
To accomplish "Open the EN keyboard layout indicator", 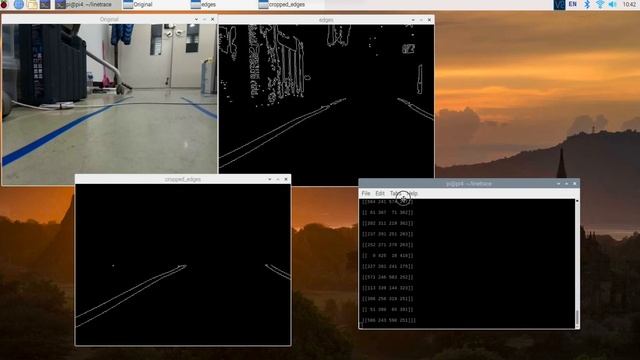I will (573, 4).
